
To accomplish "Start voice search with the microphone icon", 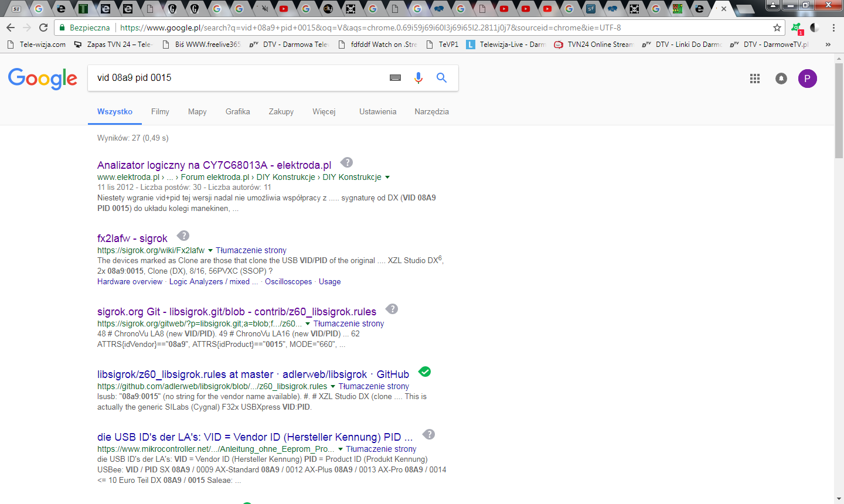I will click(x=418, y=77).
